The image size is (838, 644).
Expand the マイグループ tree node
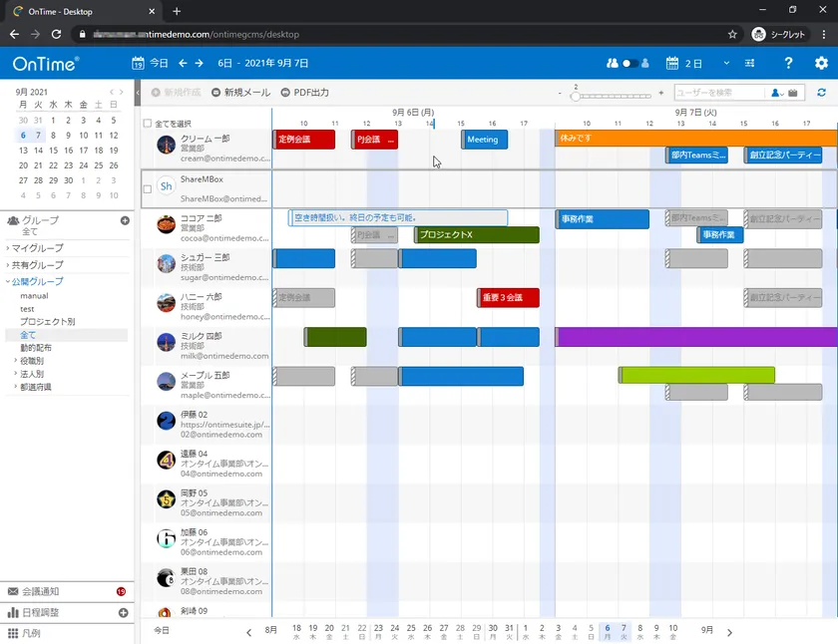tap(8, 248)
